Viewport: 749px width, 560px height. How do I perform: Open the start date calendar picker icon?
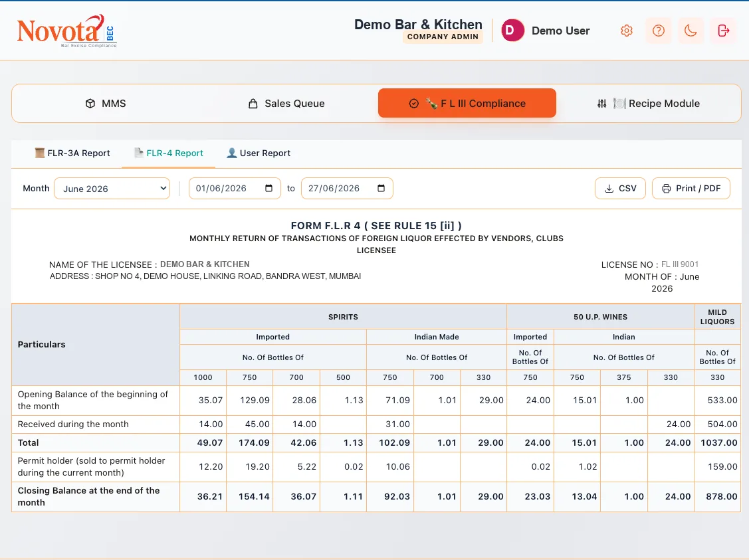[x=269, y=188]
